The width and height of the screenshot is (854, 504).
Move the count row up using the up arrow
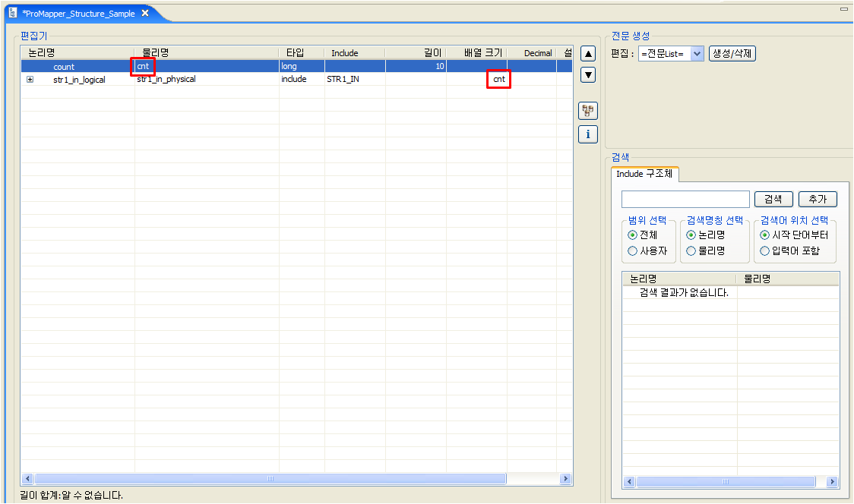point(587,53)
